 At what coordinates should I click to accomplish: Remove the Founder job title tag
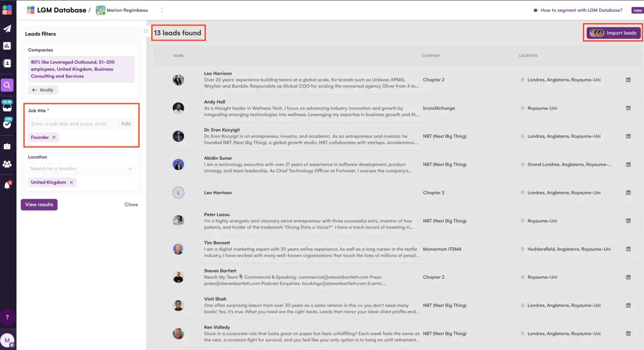pyautogui.click(x=54, y=137)
